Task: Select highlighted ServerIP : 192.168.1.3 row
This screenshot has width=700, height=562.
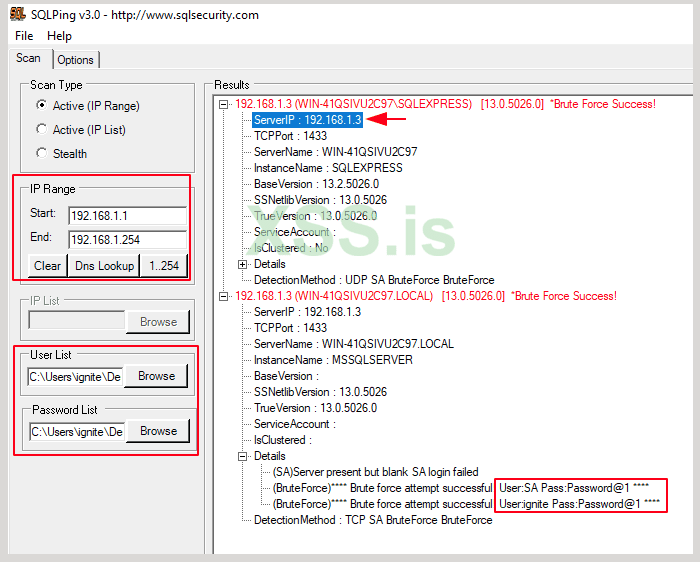Action: 307,120
